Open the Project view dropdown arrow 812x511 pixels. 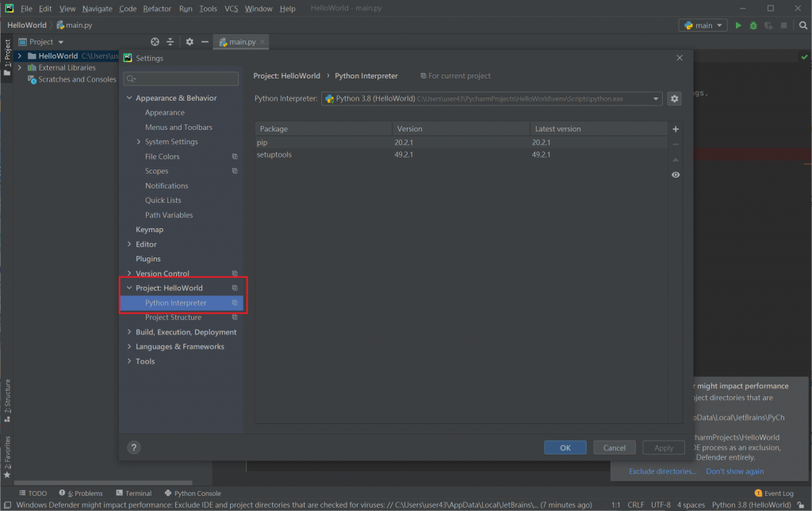click(60, 42)
